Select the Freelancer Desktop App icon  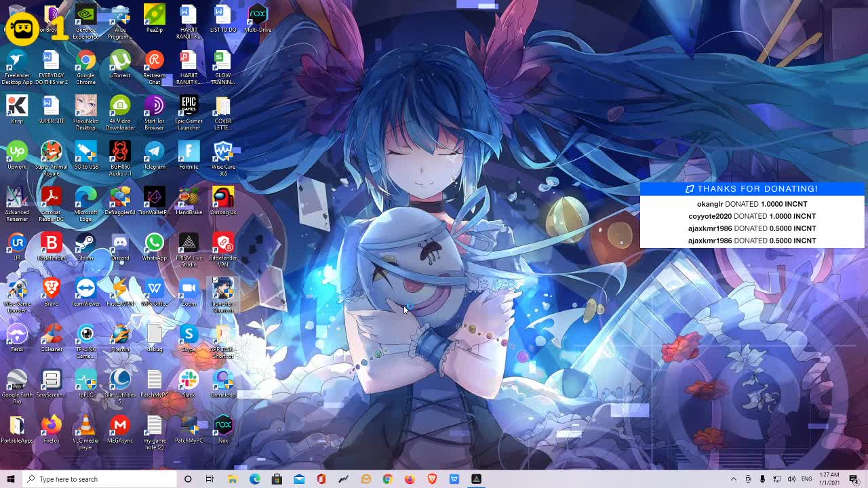(x=17, y=68)
